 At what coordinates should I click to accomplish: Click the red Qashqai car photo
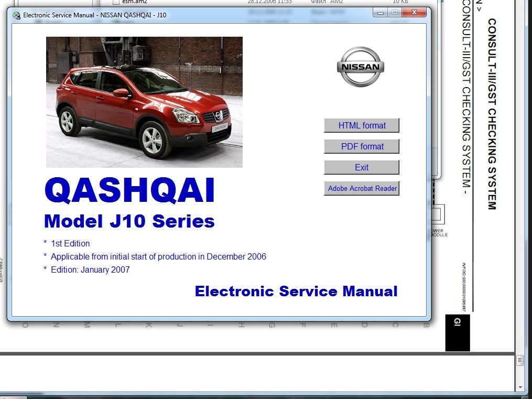pyautogui.click(x=144, y=102)
